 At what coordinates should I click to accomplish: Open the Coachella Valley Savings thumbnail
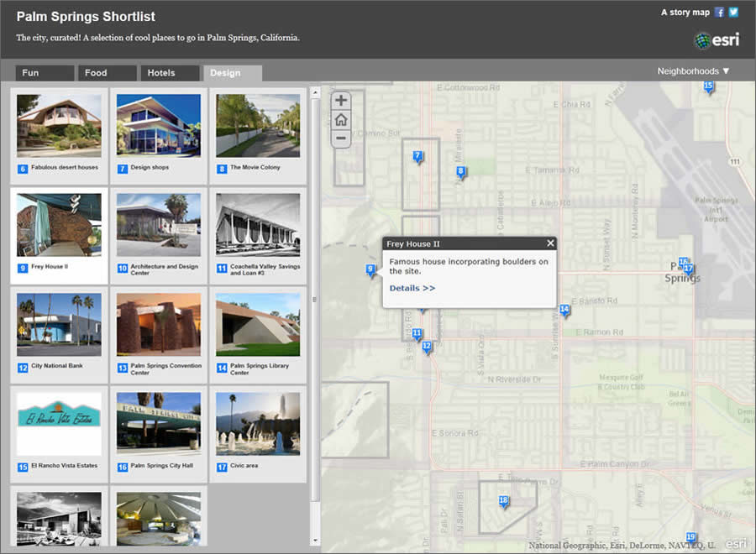click(x=258, y=225)
